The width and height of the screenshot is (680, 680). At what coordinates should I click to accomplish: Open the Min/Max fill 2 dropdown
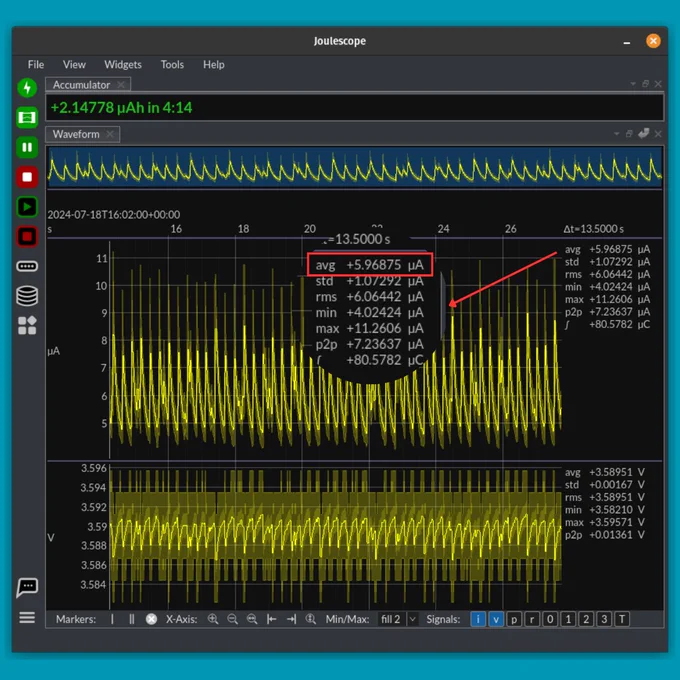point(398,619)
